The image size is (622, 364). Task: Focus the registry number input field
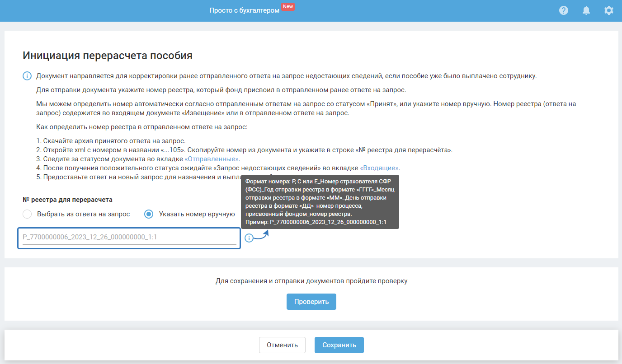coord(129,238)
